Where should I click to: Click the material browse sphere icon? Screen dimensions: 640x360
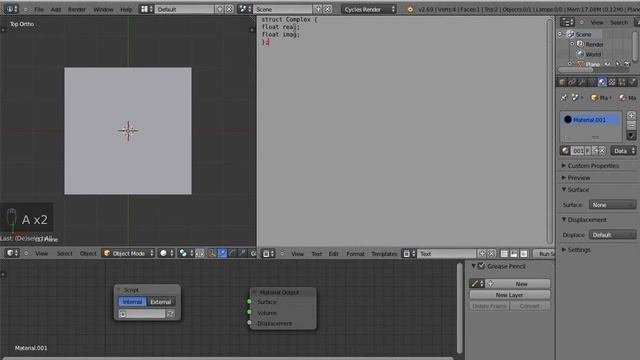click(565, 151)
